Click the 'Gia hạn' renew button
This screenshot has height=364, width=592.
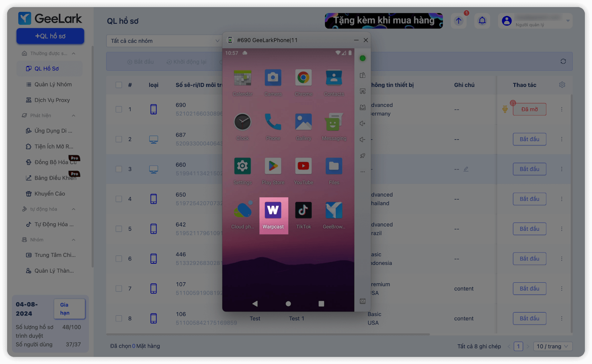[x=70, y=309]
